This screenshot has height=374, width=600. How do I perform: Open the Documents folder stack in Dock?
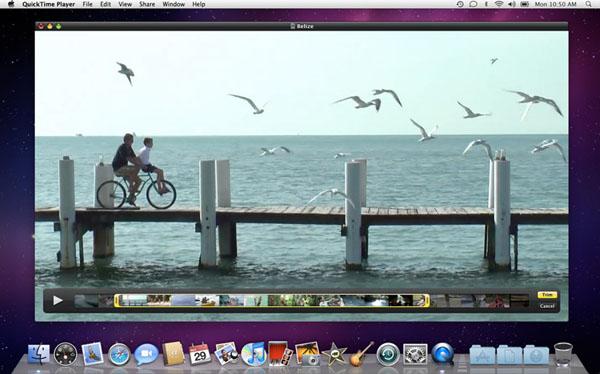[509, 354]
